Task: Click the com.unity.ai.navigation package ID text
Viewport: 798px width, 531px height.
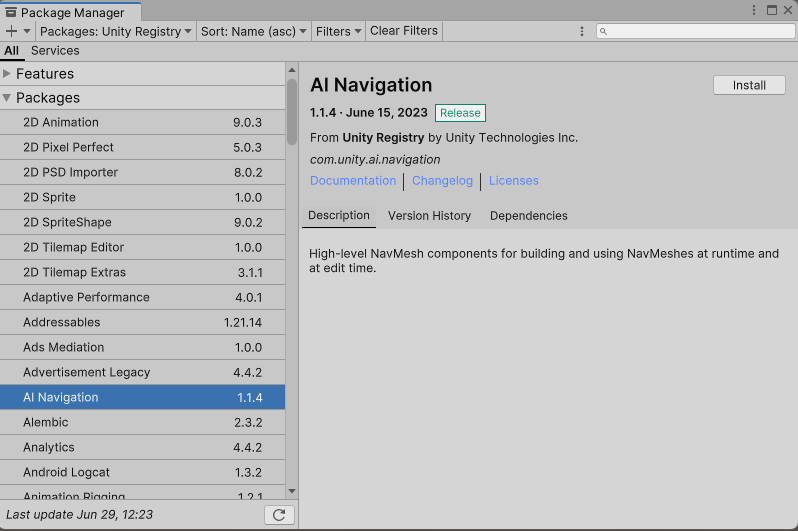Action: point(375,159)
